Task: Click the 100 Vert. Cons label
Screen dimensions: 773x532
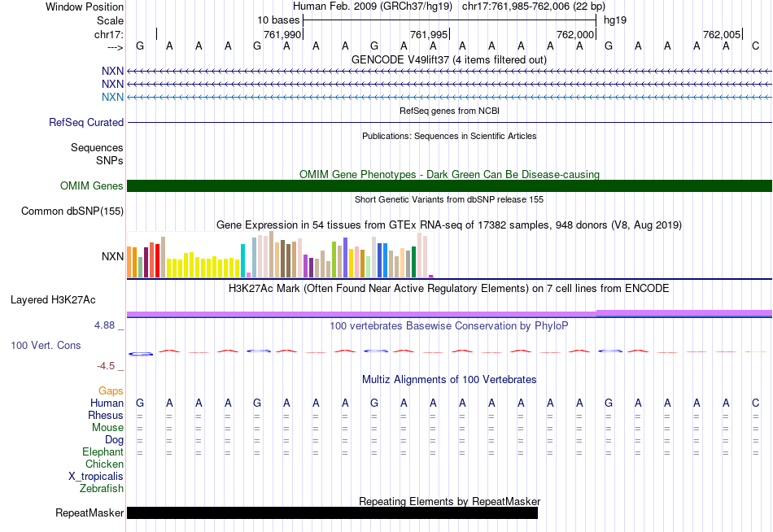Action: [x=46, y=345]
